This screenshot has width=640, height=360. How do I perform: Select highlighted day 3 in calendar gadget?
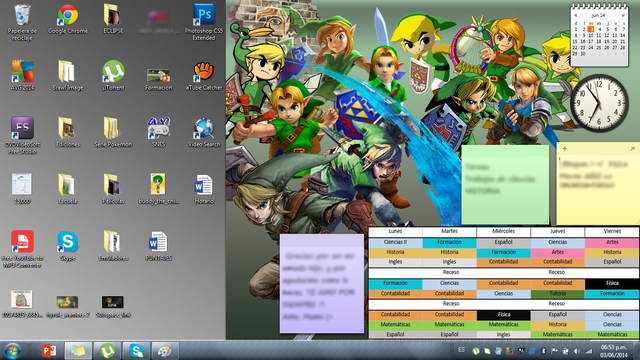coord(591,29)
